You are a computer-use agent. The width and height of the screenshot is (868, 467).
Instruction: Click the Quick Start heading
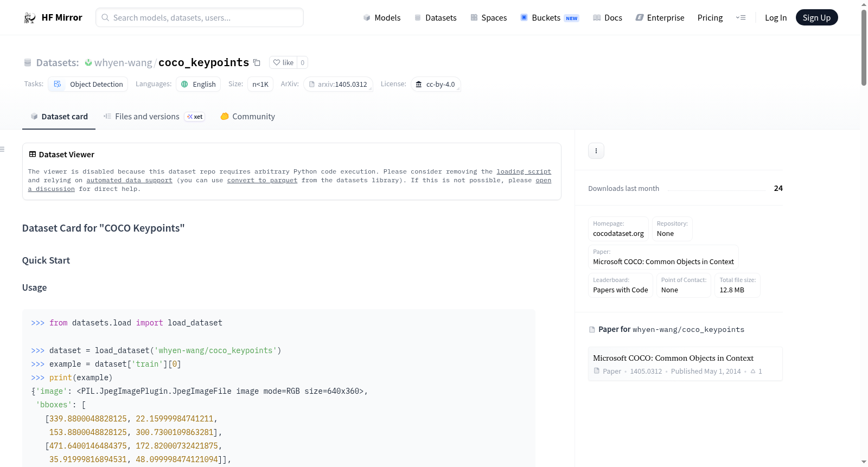coord(46,260)
